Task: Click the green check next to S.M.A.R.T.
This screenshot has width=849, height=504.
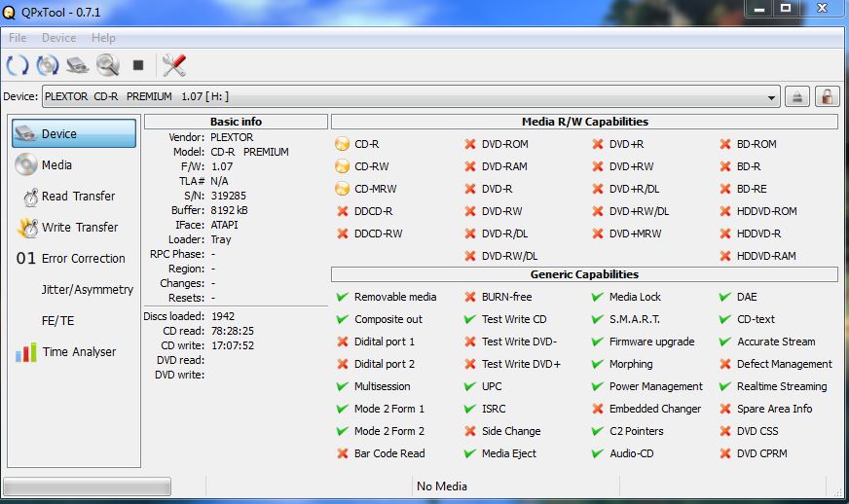Action: 598,319
